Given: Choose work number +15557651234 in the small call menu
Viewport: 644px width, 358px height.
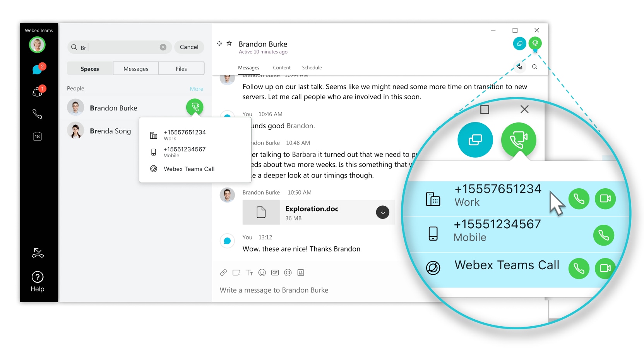Looking at the screenshot, I should click(x=185, y=135).
